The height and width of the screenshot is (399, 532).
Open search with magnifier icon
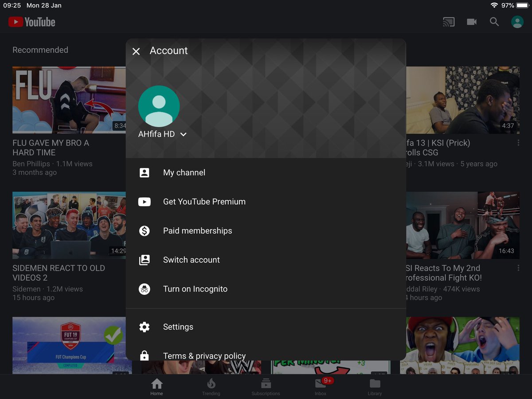494,22
